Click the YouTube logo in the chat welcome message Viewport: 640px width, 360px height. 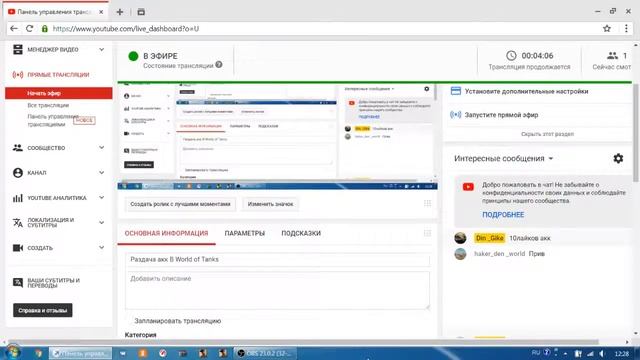(468, 187)
